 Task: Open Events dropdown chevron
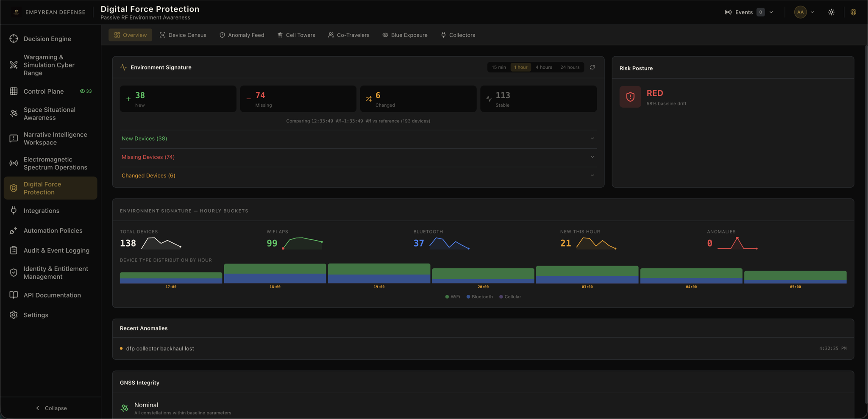(771, 12)
